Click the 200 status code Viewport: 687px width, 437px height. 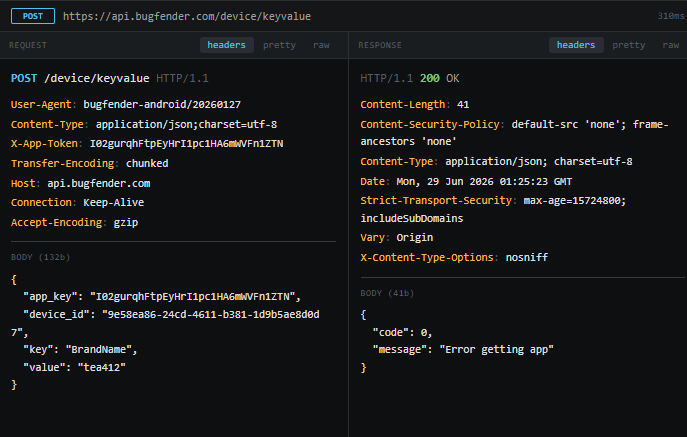click(430, 78)
